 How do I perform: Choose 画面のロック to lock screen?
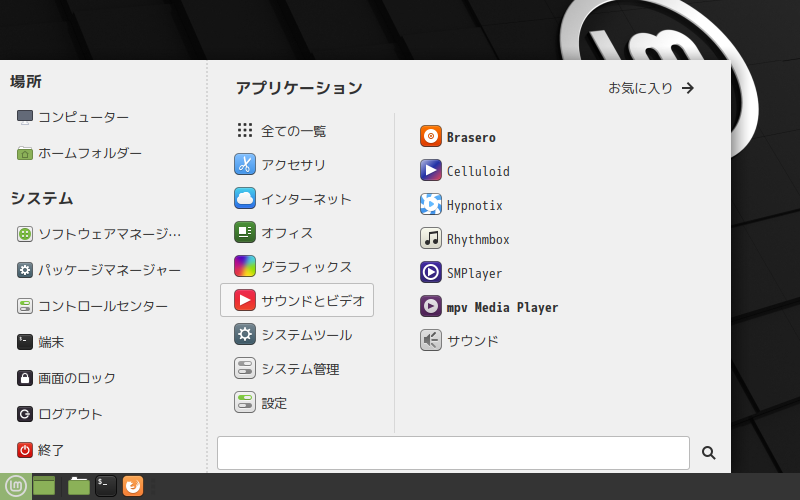point(66,378)
